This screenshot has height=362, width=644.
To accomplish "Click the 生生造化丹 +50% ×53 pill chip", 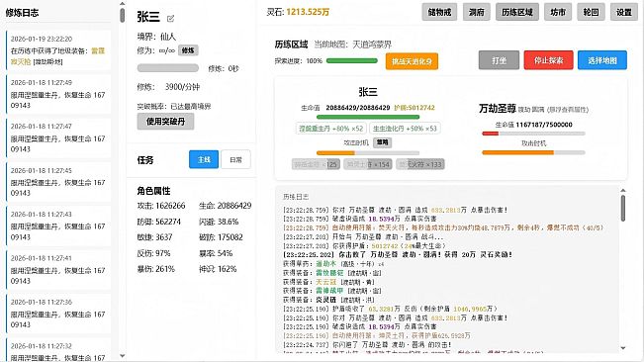I will (x=405, y=129).
